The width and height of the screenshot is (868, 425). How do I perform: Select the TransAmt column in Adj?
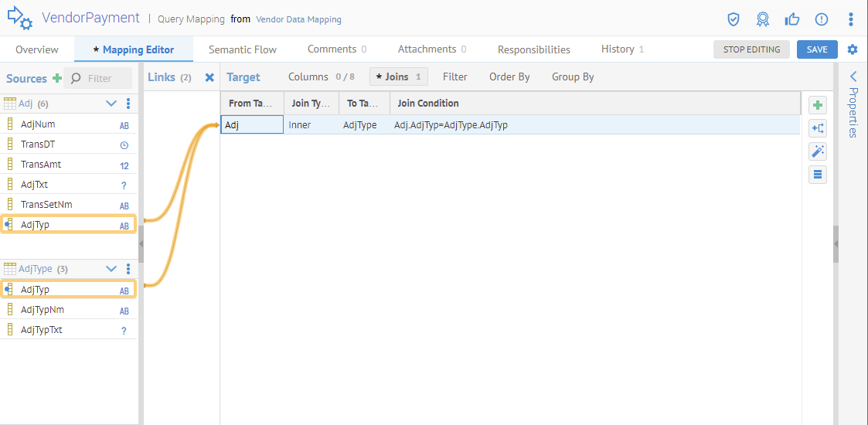pos(41,165)
